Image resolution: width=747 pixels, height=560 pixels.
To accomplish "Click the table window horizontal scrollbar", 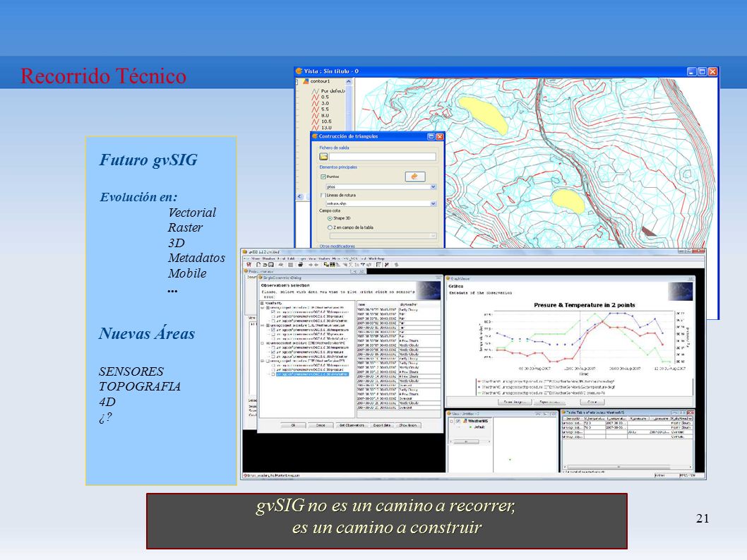I will click(x=628, y=467).
